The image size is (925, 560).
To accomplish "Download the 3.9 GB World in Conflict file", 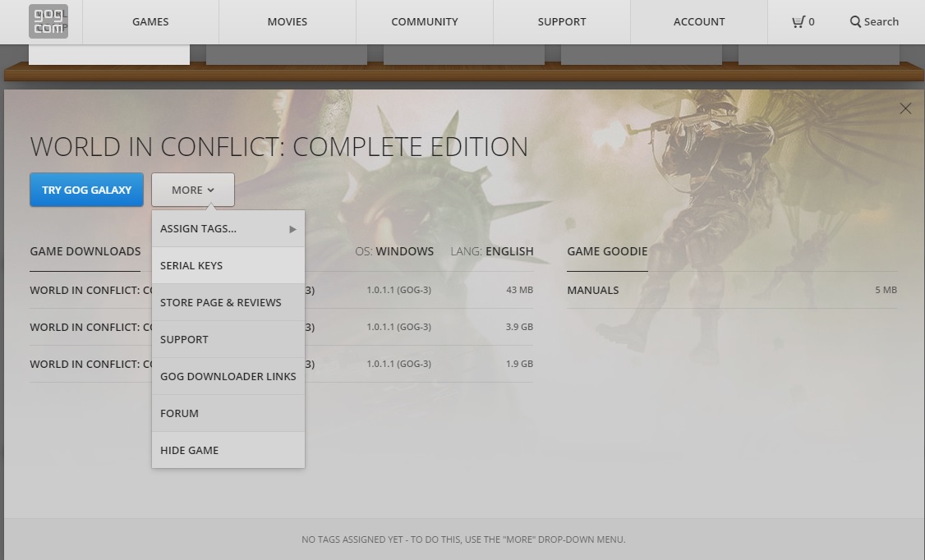I will (x=282, y=327).
